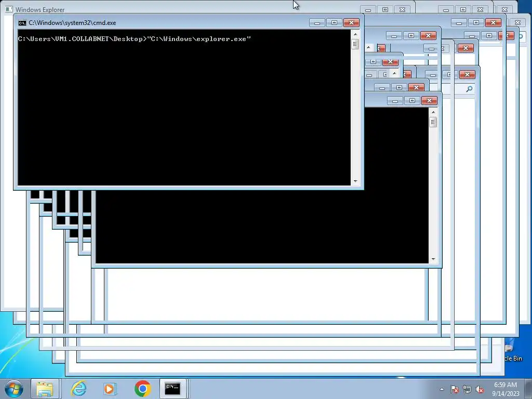The image size is (532, 399).
Task: Minimize the front cmd.exe window
Action: (317, 23)
